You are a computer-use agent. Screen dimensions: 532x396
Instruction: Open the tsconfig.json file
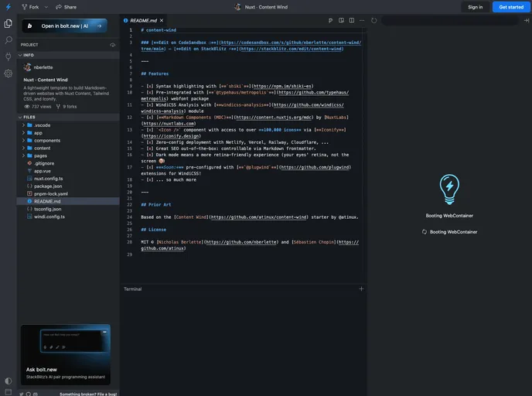coord(68,209)
